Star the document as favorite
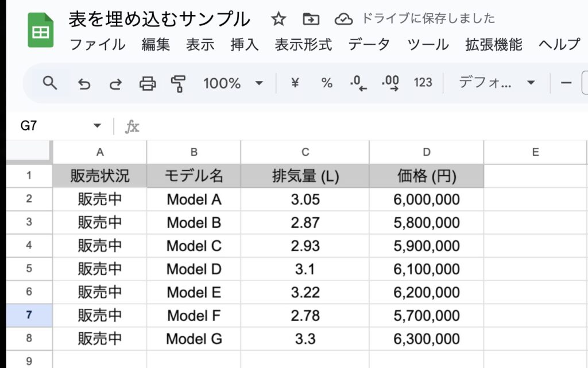Screen dimensions: 588x368 click(x=278, y=19)
